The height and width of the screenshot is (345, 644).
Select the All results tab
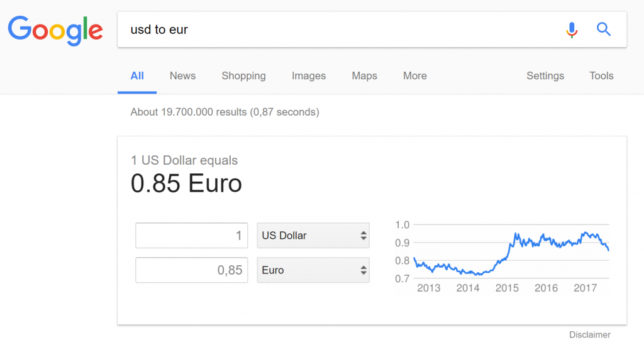[136, 76]
